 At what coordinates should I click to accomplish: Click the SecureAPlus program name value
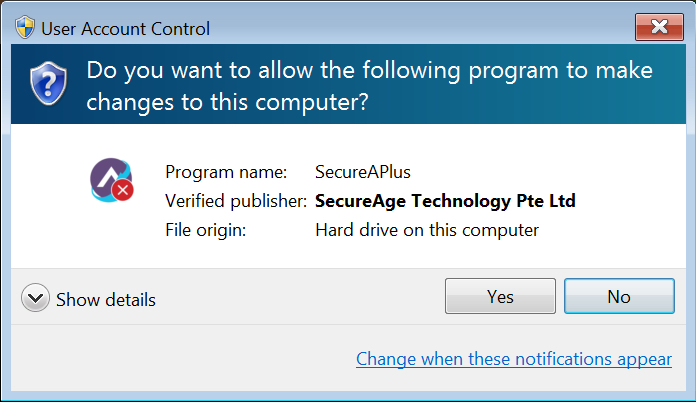363,172
